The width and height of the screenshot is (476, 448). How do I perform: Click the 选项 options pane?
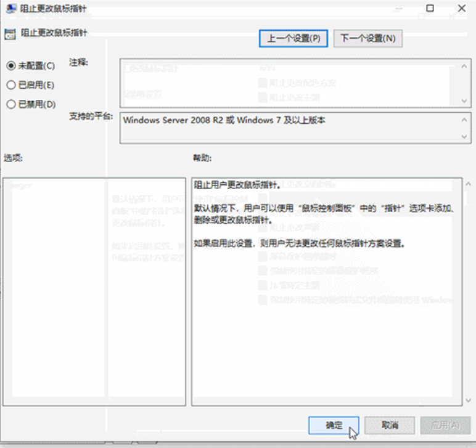coord(94,291)
